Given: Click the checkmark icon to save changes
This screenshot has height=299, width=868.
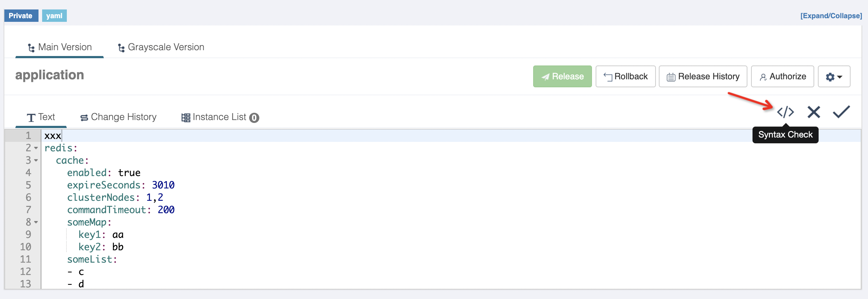Looking at the screenshot, I should [841, 112].
